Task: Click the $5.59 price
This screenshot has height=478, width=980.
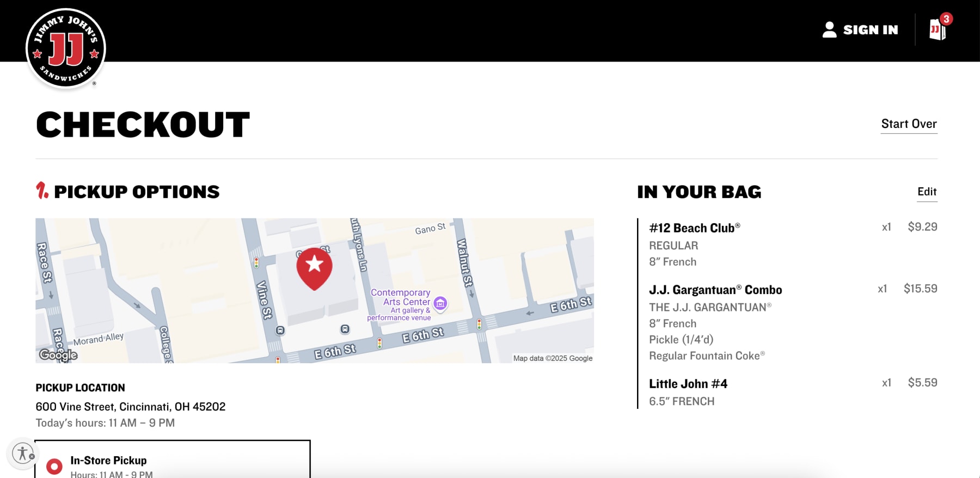Action: tap(922, 383)
